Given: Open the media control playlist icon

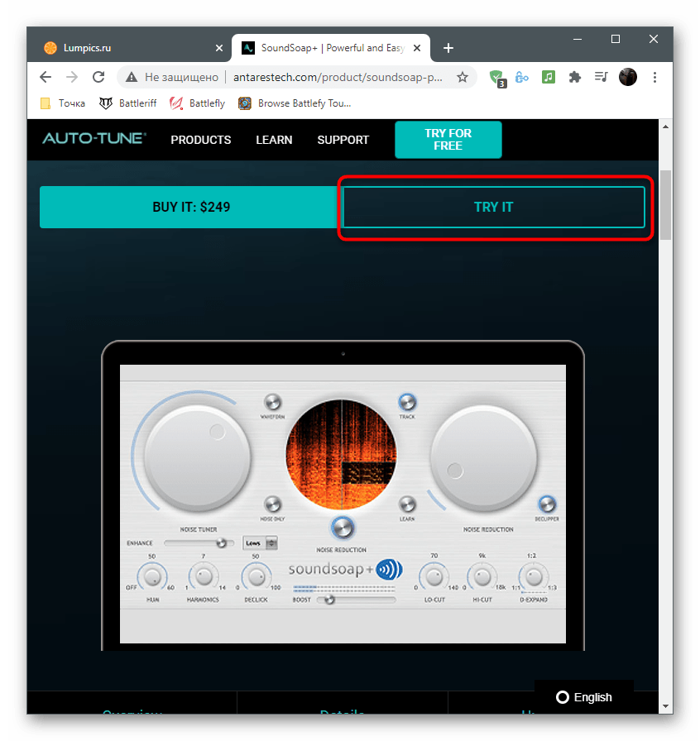Looking at the screenshot, I should click(x=601, y=77).
